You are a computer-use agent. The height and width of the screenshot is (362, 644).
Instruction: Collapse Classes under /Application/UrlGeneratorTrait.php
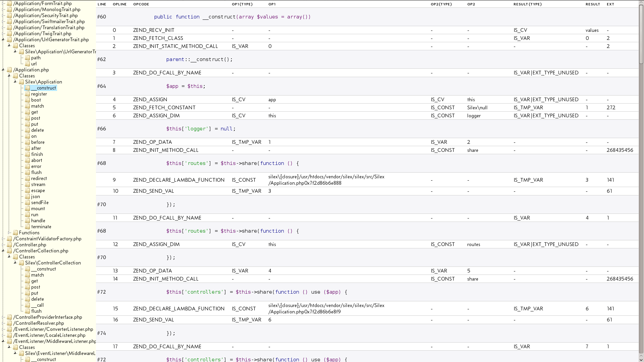[x=9, y=45]
